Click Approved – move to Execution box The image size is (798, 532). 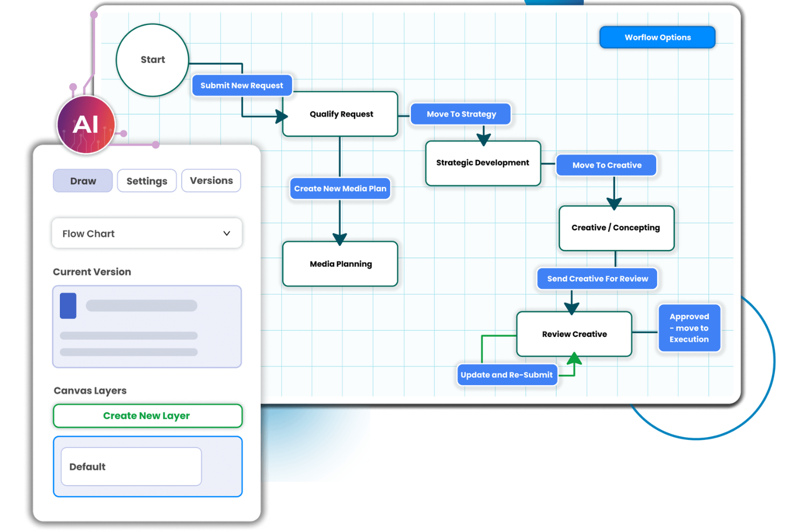pyautogui.click(x=689, y=328)
